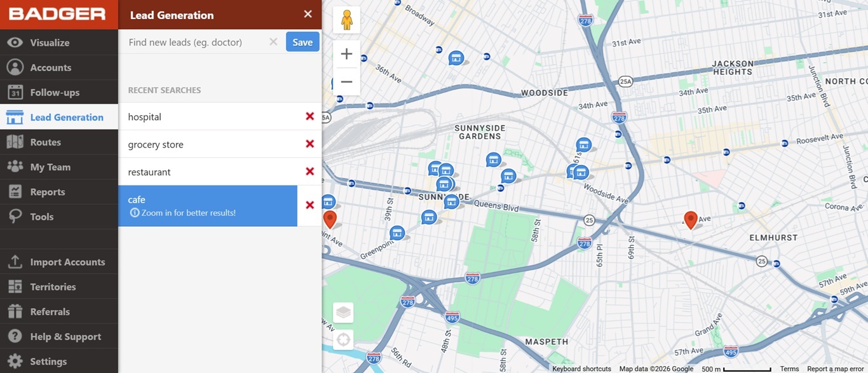Delete the hospital recent search
Image resolution: width=868 pixels, height=373 pixels.
(309, 116)
